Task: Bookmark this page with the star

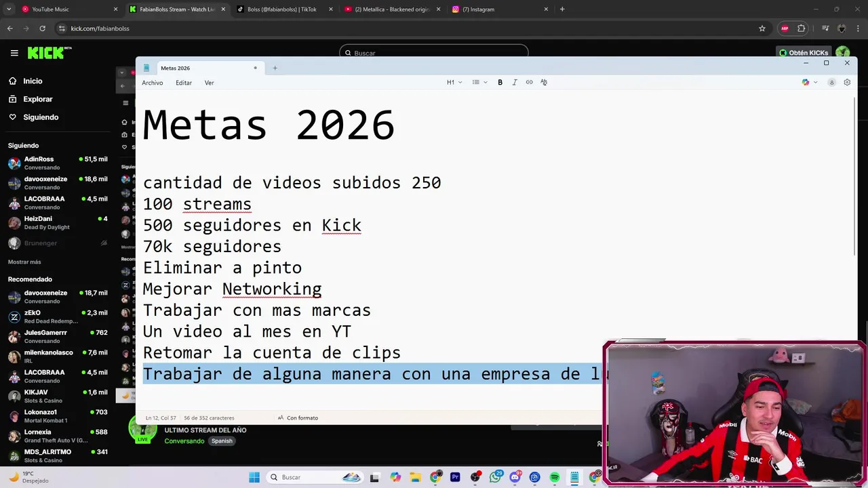Action: pos(762,28)
